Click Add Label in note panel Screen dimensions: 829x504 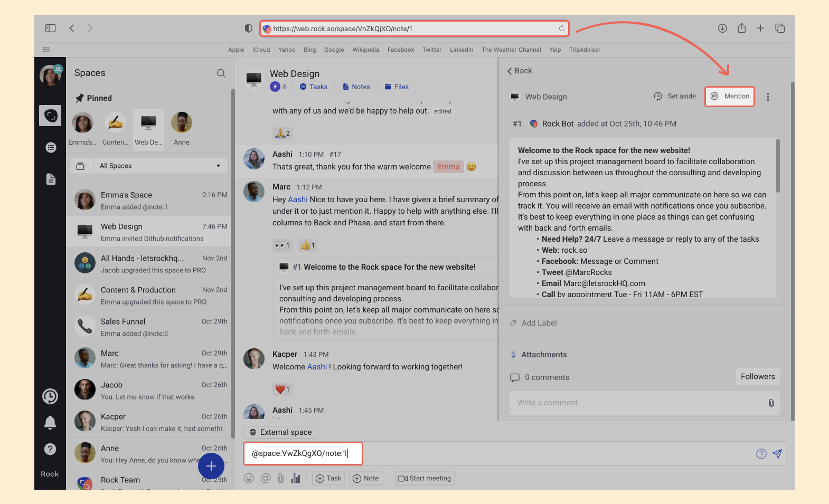[533, 323]
